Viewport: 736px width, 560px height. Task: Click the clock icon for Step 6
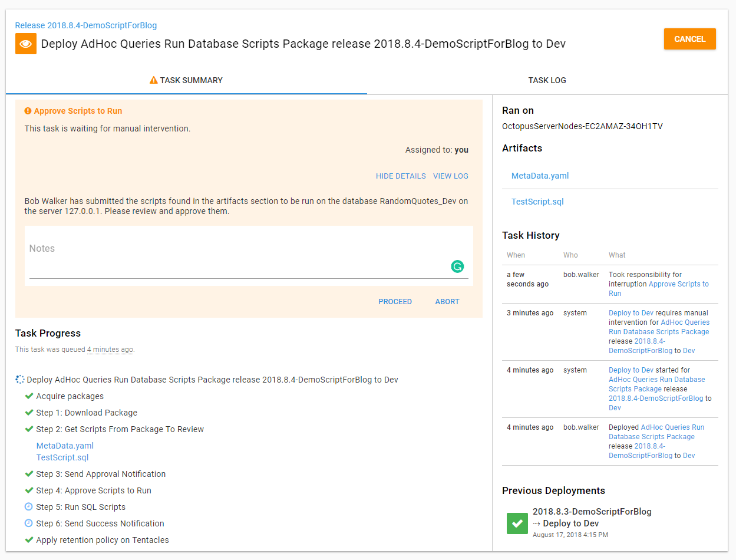[29, 523]
